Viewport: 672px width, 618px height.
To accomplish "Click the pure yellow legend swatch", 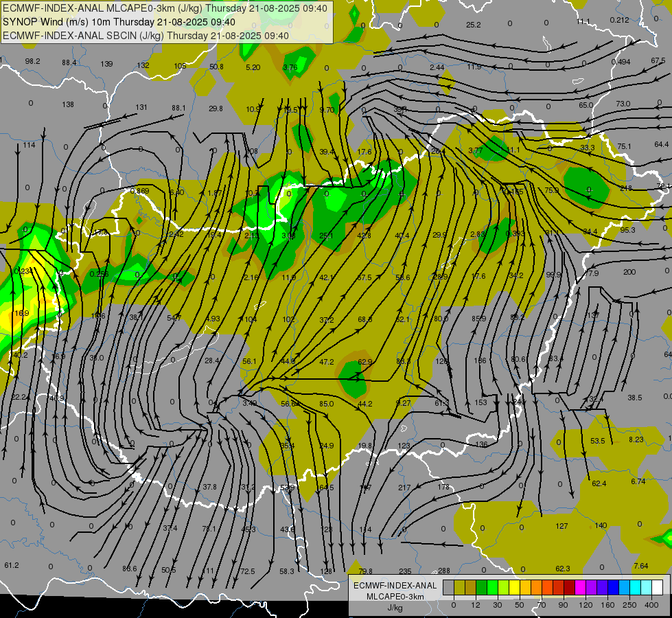I will (515, 587).
